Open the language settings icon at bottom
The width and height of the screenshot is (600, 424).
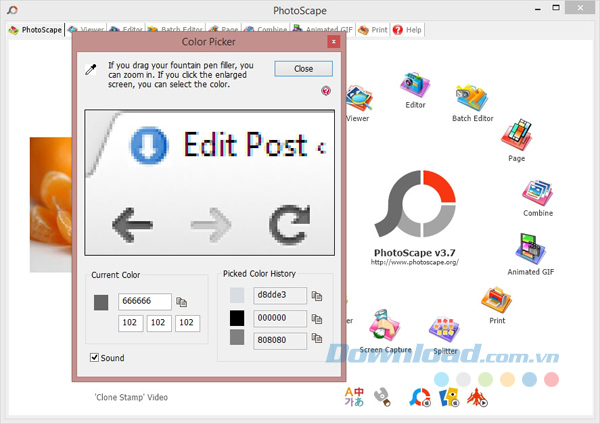(x=354, y=397)
